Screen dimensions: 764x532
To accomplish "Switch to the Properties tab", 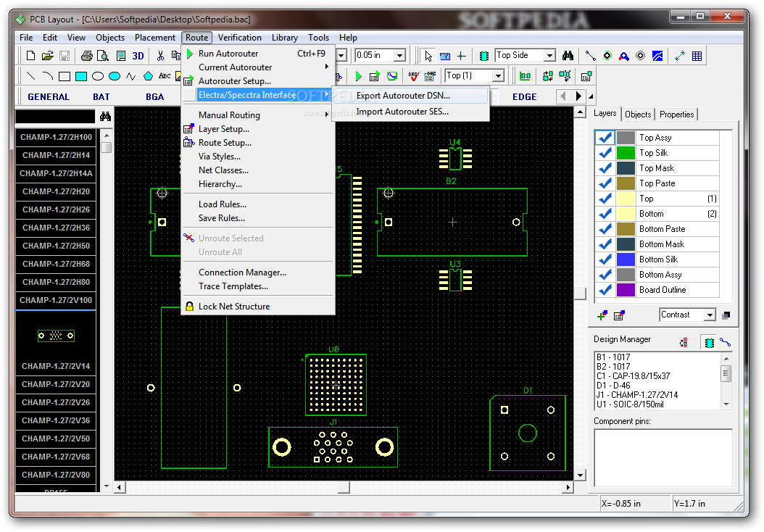I will click(x=676, y=115).
